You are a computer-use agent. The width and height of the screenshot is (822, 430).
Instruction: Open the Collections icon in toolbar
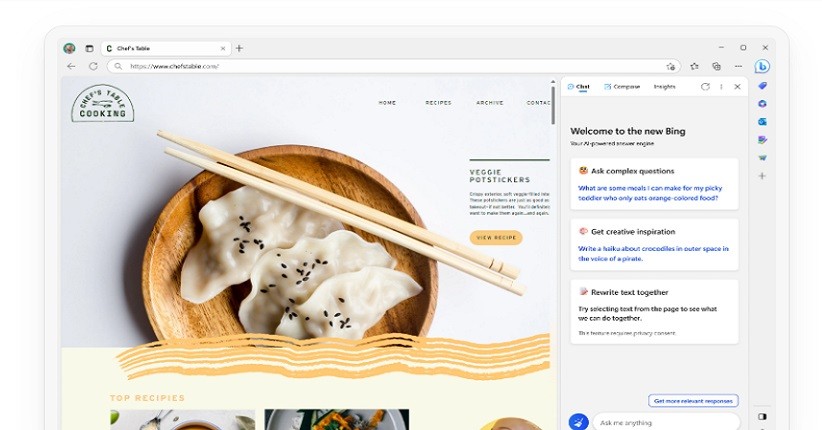tap(717, 67)
